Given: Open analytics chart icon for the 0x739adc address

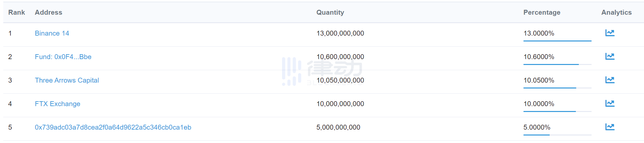Looking at the screenshot, I should pyautogui.click(x=610, y=127).
